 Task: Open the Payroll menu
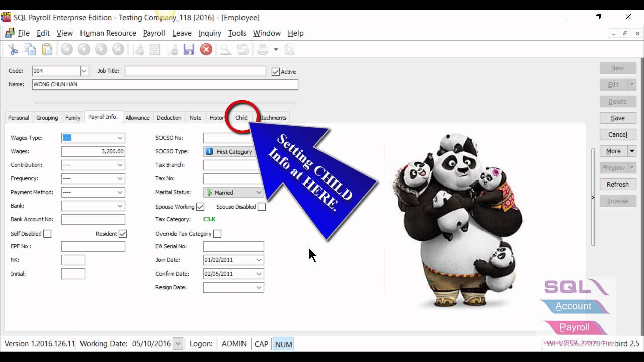(x=154, y=33)
